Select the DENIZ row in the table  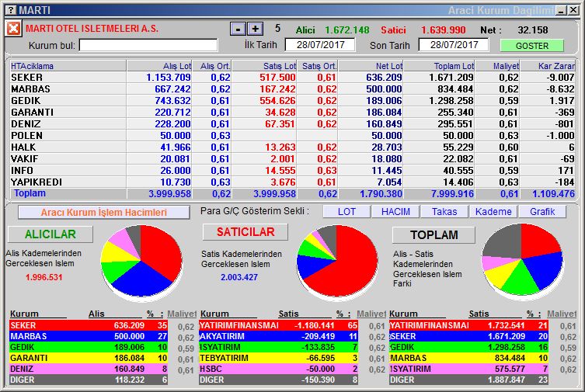[x=292, y=123]
